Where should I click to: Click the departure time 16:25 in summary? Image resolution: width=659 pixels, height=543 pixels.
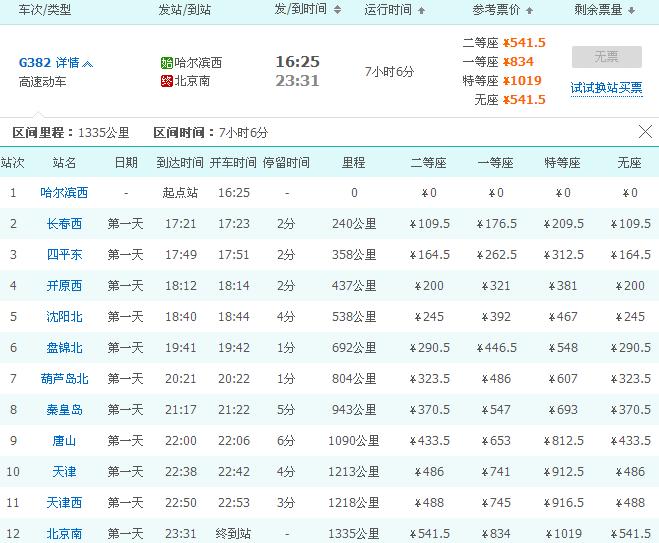tap(298, 62)
